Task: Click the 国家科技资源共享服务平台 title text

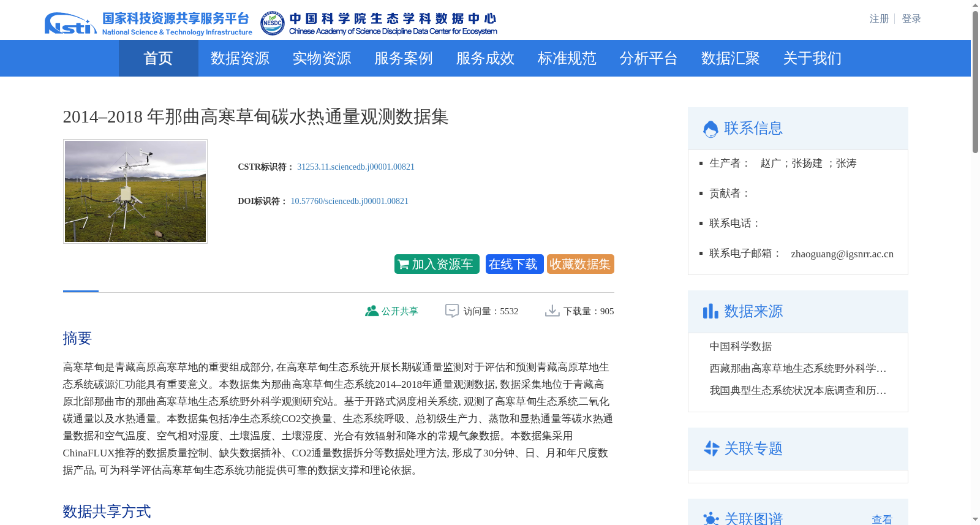Action: (176, 18)
